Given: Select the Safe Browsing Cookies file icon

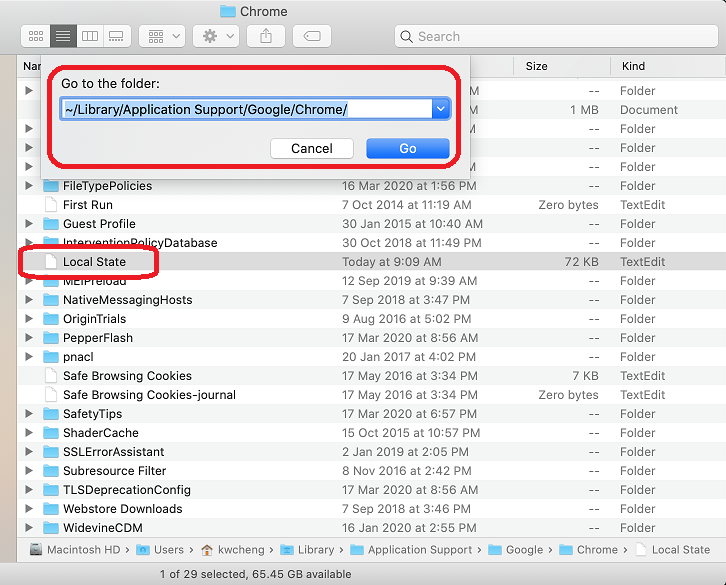Looking at the screenshot, I should click(50, 376).
